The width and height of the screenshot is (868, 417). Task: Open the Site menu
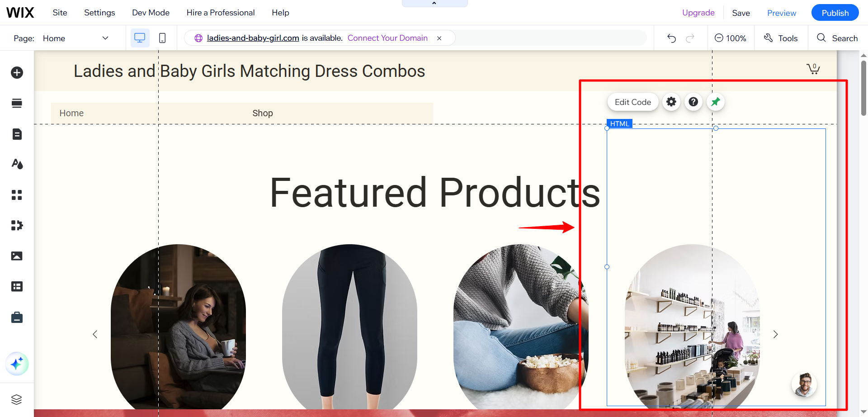[60, 13]
